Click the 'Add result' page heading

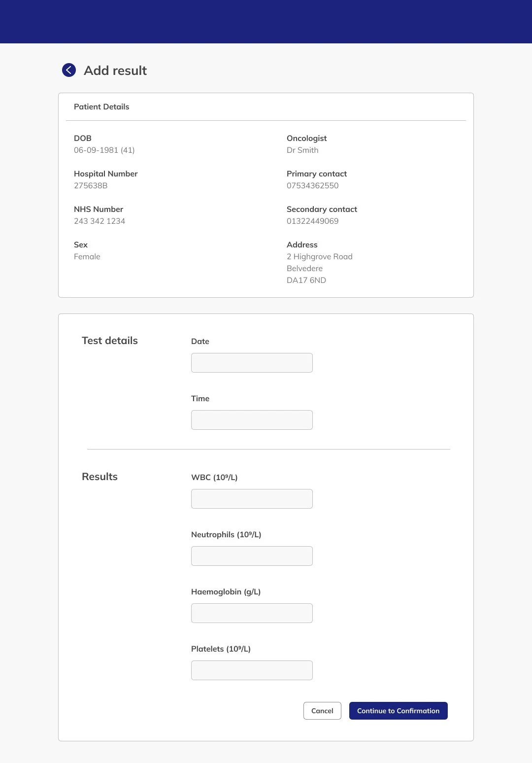(115, 70)
